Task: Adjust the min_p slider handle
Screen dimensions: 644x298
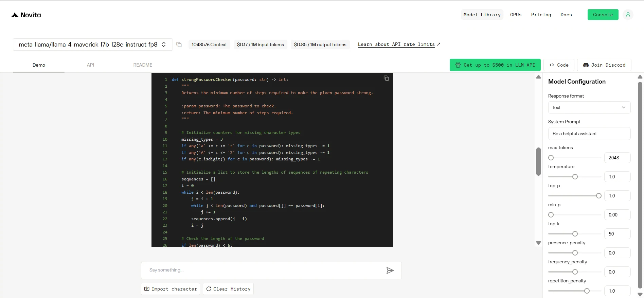Action: pos(551,215)
